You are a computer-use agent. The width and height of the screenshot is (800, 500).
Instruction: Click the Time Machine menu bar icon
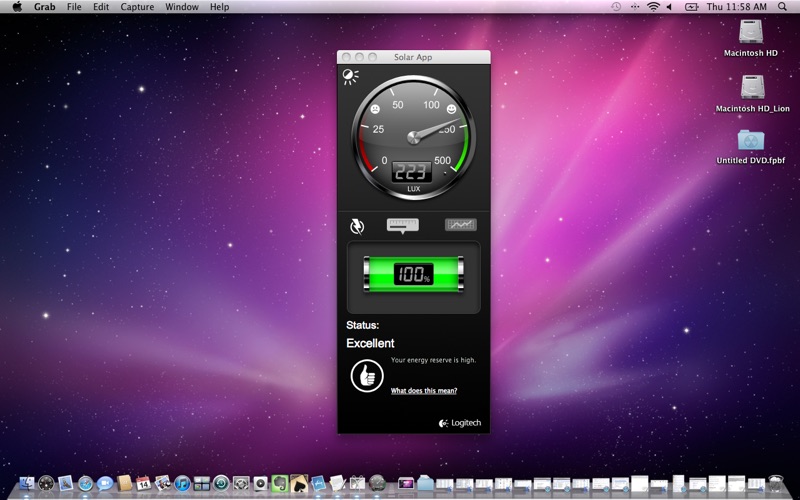pyautogui.click(x=616, y=7)
